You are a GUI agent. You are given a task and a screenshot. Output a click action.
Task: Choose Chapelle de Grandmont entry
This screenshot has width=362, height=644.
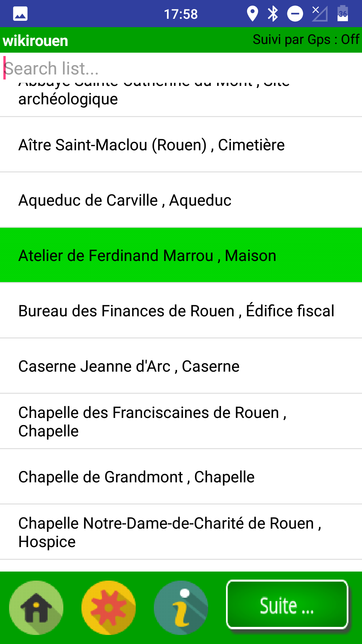click(x=181, y=477)
